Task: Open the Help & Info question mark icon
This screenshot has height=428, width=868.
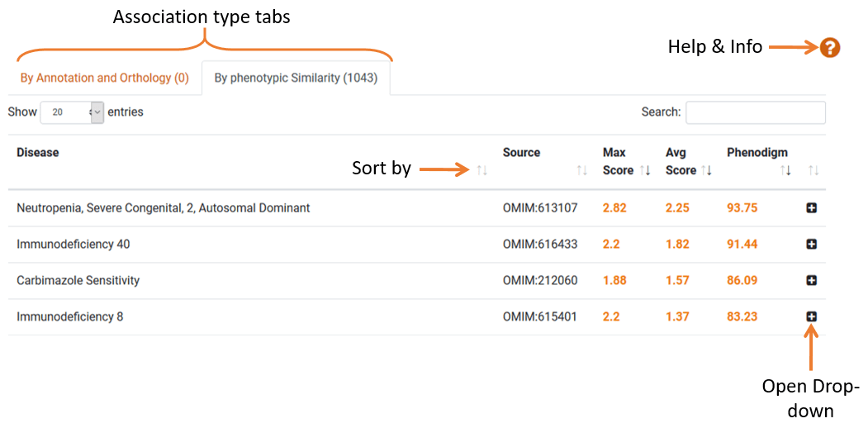Action: point(830,48)
